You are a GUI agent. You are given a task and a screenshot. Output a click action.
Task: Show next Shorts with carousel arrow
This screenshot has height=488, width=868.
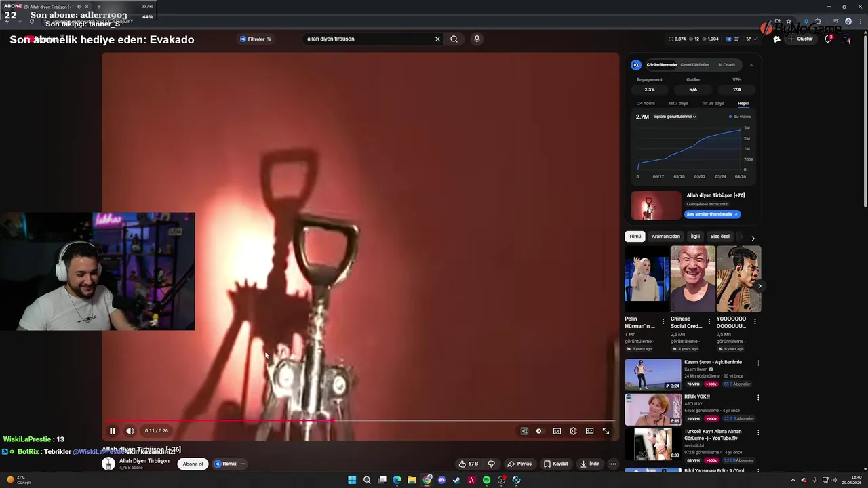[759, 286]
